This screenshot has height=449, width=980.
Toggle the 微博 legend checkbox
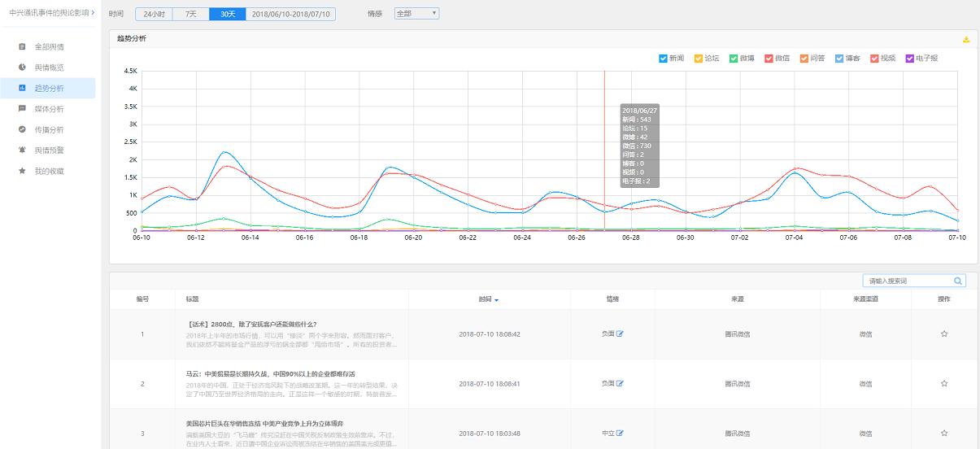pyautogui.click(x=734, y=59)
